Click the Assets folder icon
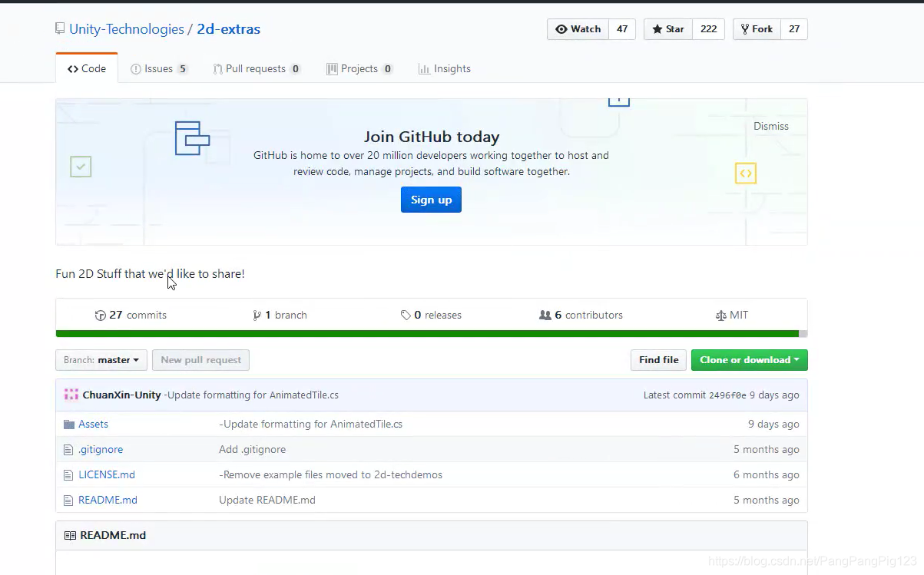This screenshot has height=575, width=924. (69, 424)
